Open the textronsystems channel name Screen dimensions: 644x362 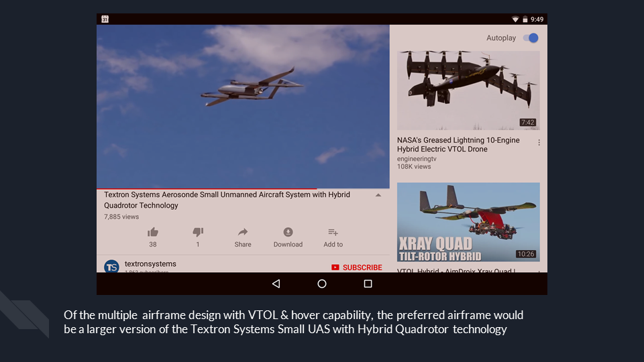150,264
